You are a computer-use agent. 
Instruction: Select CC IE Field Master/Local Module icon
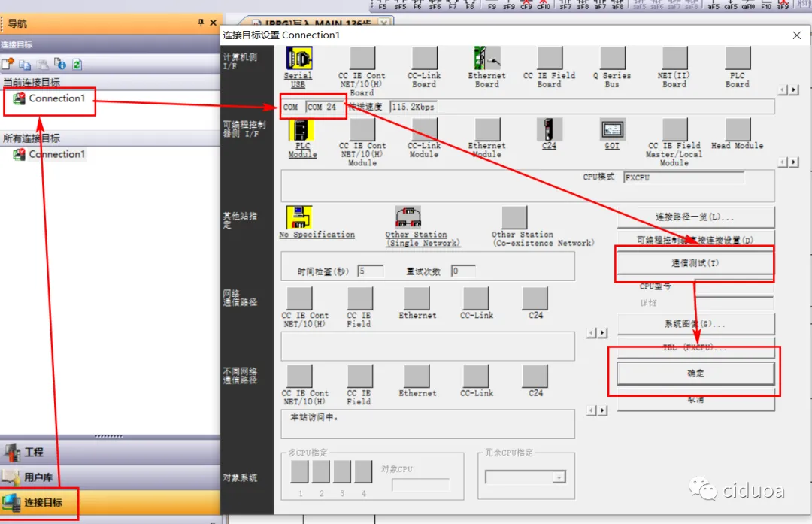[x=674, y=129]
